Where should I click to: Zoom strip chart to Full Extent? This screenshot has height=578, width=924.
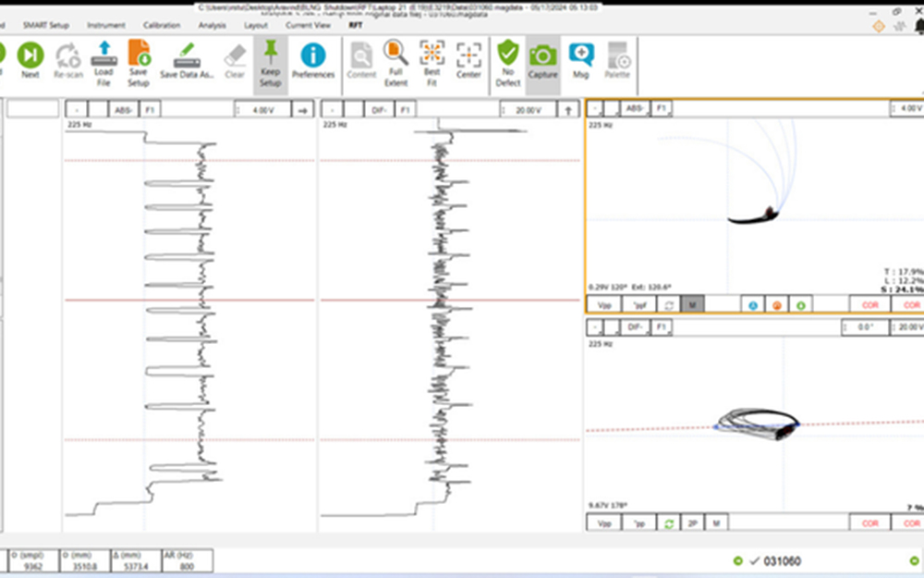pos(395,55)
